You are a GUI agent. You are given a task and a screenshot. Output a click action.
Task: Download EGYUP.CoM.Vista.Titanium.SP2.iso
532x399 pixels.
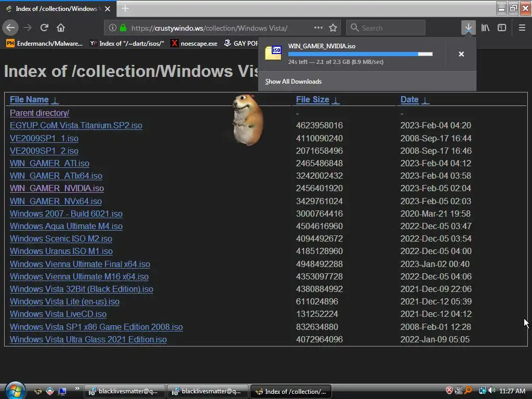tap(76, 125)
